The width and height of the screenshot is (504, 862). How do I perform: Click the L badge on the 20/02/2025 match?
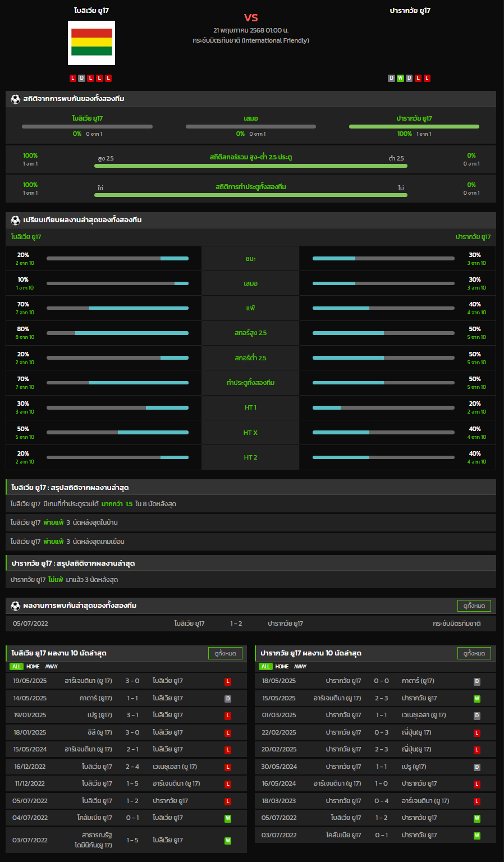[x=477, y=750]
